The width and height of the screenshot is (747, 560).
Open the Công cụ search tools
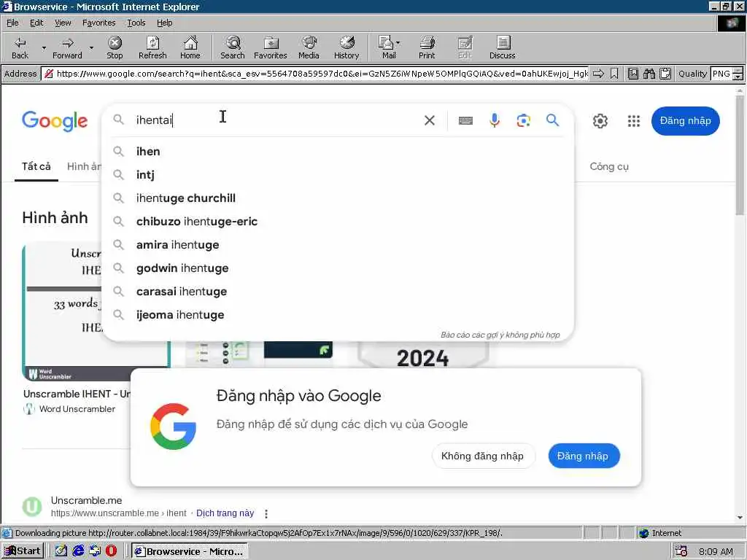pyautogui.click(x=609, y=167)
